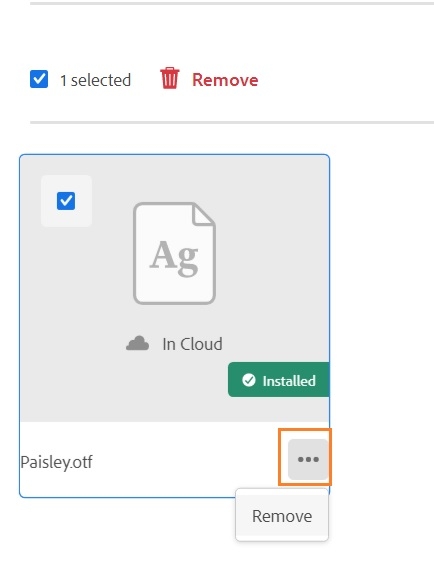Uncheck the '1 selected' checkbox
Screen dimensions: 434x577
(x=39, y=79)
